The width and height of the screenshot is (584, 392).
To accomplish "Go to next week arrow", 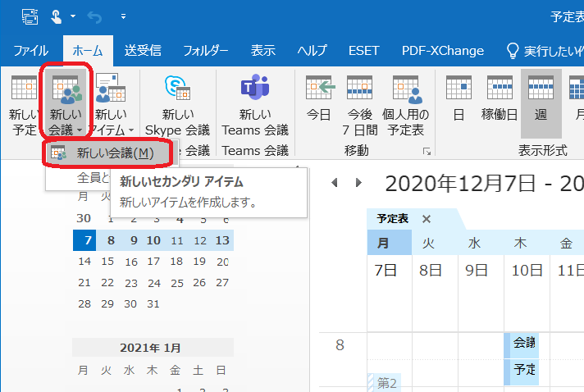I will point(358,182).
